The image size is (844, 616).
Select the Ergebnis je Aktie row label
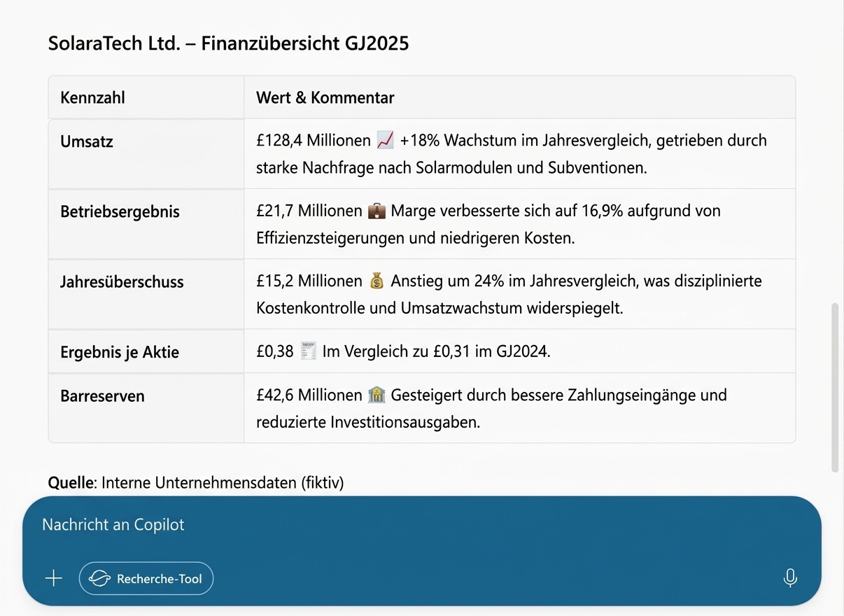tap(120, 352)
